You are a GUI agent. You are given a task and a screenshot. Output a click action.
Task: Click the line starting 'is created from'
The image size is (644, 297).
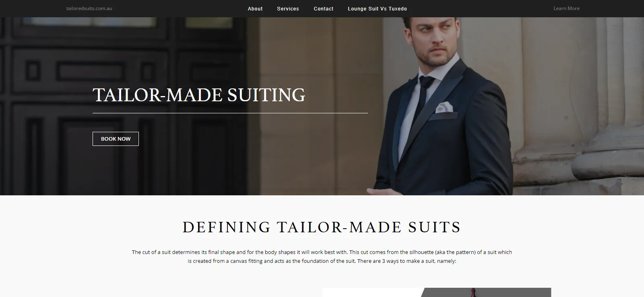tap(322, 261)
